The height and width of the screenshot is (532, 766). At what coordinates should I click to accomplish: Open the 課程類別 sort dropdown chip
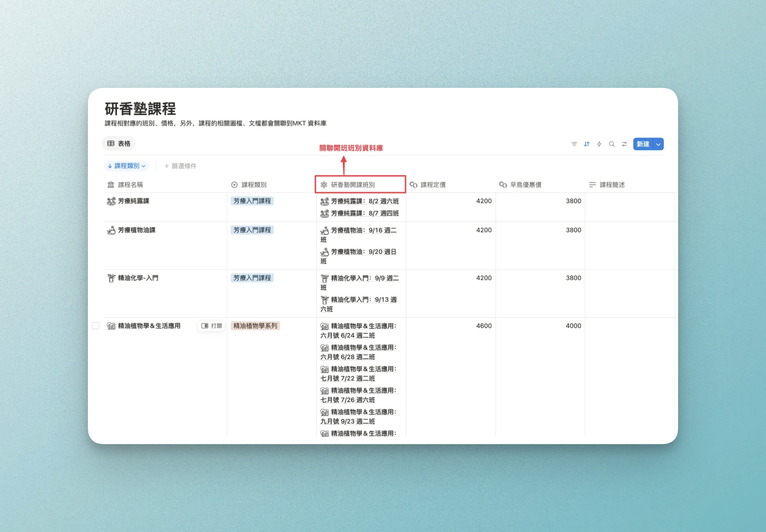pyautogui.click(x=127, y=166)
